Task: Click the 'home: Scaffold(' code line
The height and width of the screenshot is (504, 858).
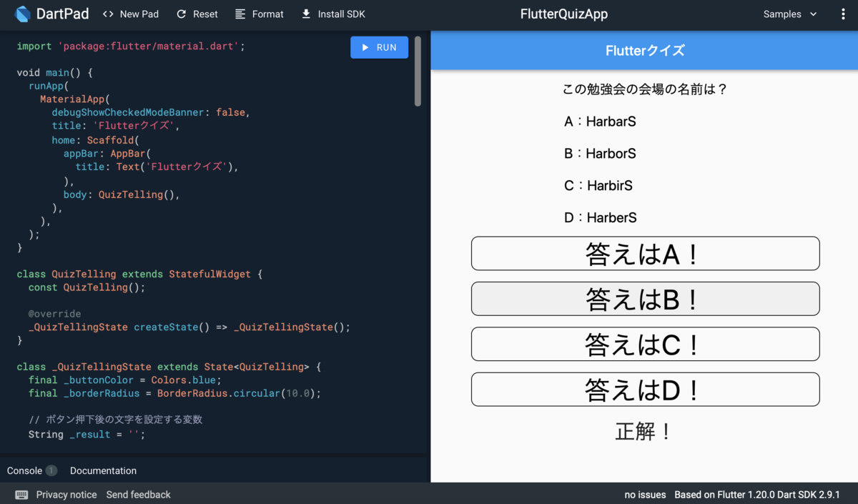Action: click(x=95, y=140)
